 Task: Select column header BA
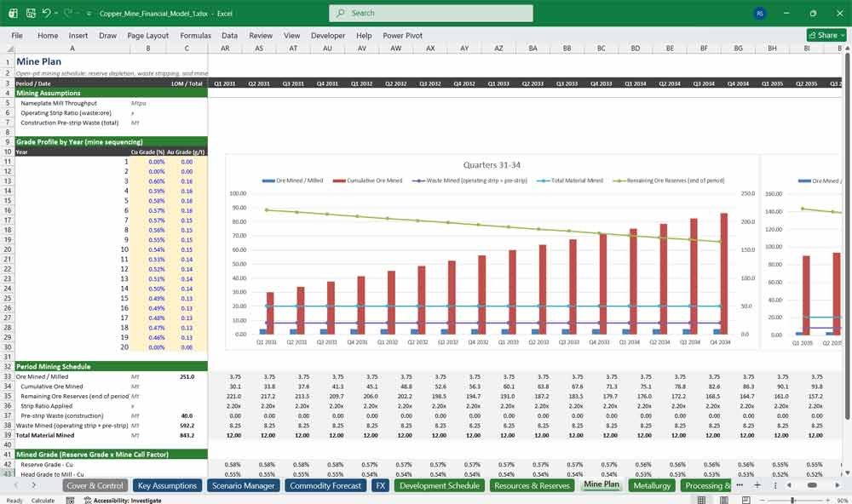tap(533, 49)
